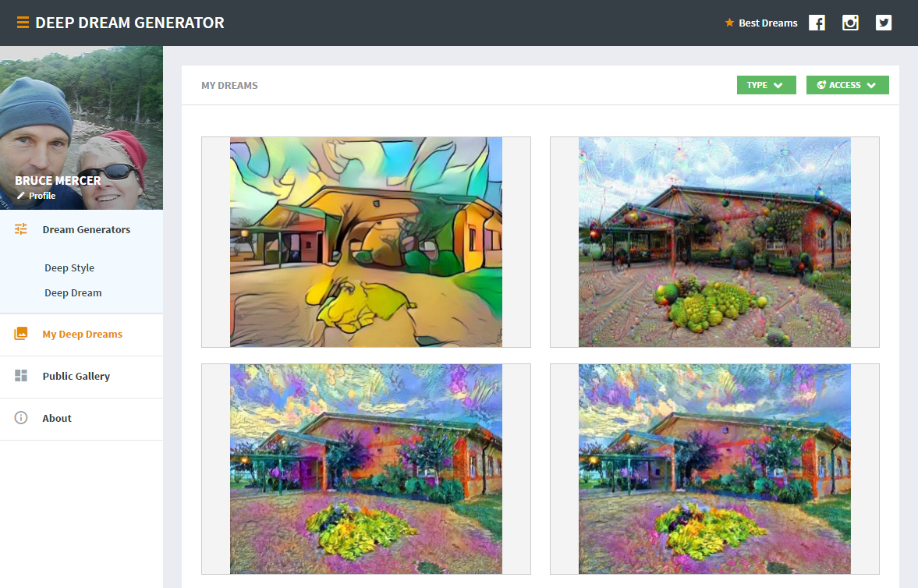Open the bottom-left painted house dream

click(366, 469)
